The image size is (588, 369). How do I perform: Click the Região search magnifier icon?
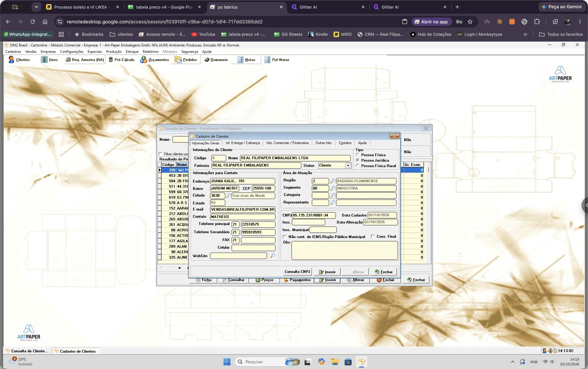point(333,181)
